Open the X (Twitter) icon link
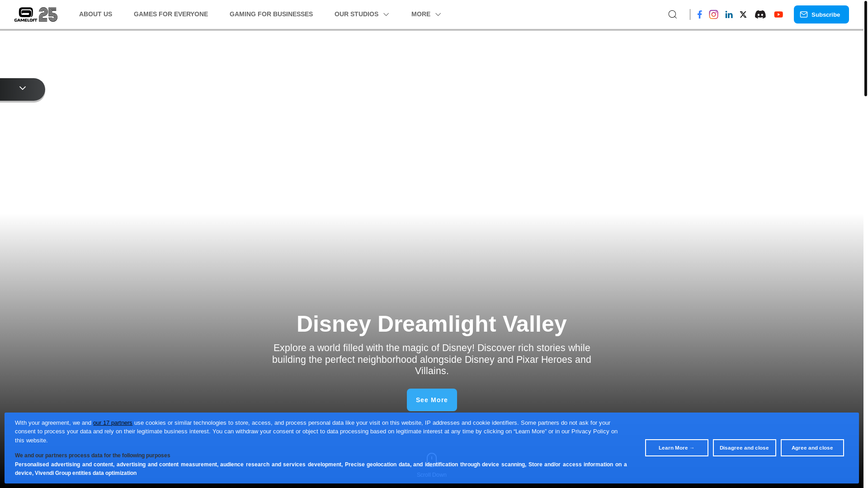The width and height of the screenshot is (868, 488). [743, 14]
